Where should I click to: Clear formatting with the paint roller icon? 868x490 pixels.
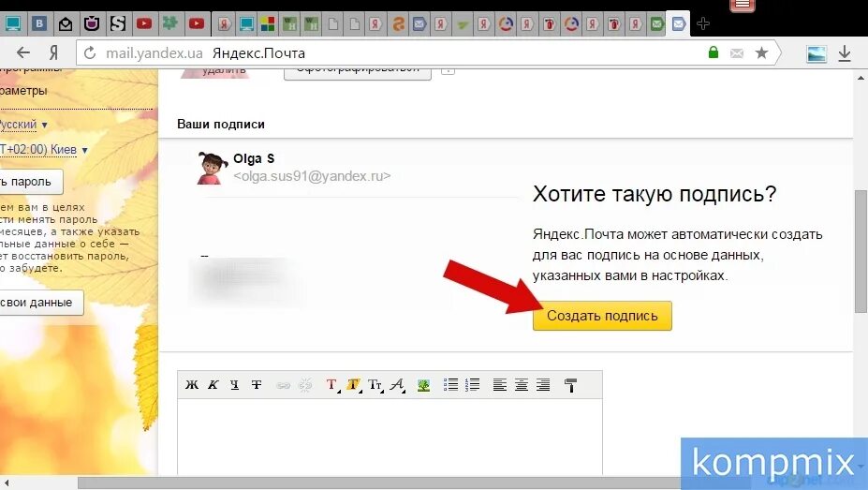[x=571, y=385]
